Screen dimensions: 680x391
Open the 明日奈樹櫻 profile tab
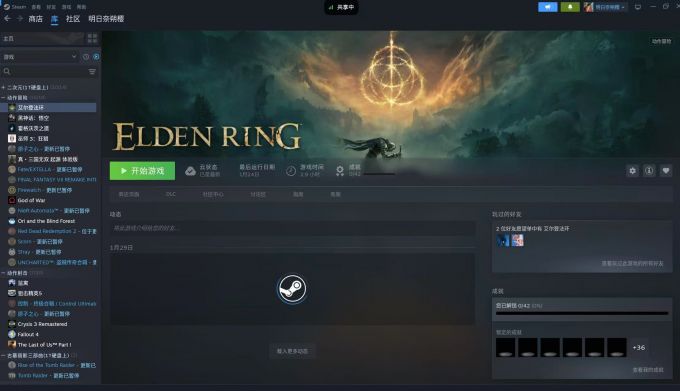tap(106, 19)
